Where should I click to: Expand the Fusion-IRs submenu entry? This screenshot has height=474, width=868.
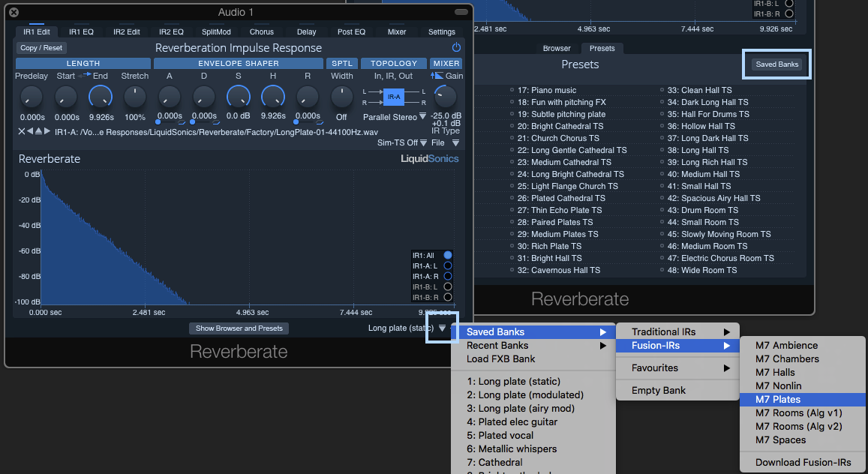tap(677, 345)
